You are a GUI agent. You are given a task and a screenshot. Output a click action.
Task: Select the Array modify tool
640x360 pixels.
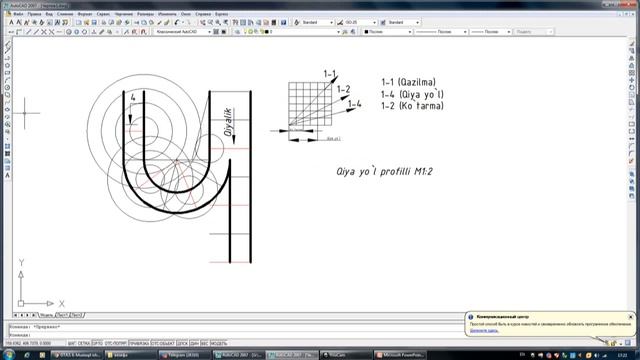pos(631,73)
